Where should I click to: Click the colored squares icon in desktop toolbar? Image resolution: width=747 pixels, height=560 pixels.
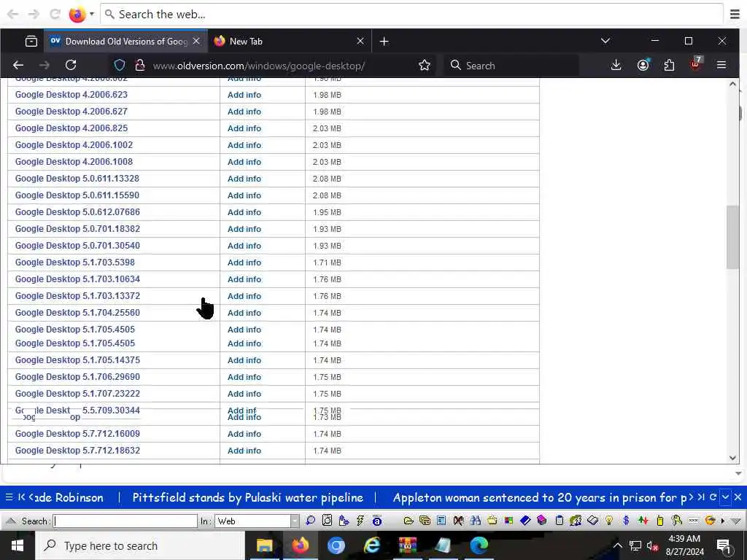508,521
